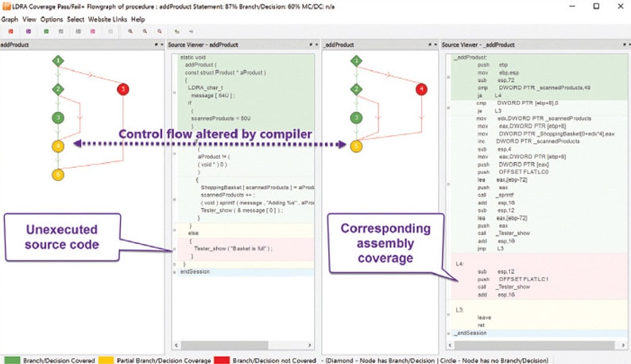Pin the addProduct flowgraph panel

tap(156, 45)
